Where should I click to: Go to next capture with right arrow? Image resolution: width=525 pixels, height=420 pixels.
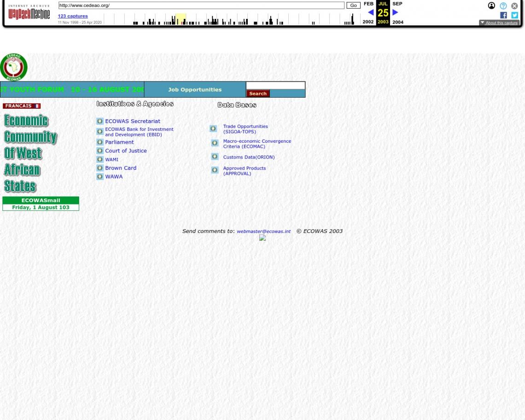[x=395, y=12]
